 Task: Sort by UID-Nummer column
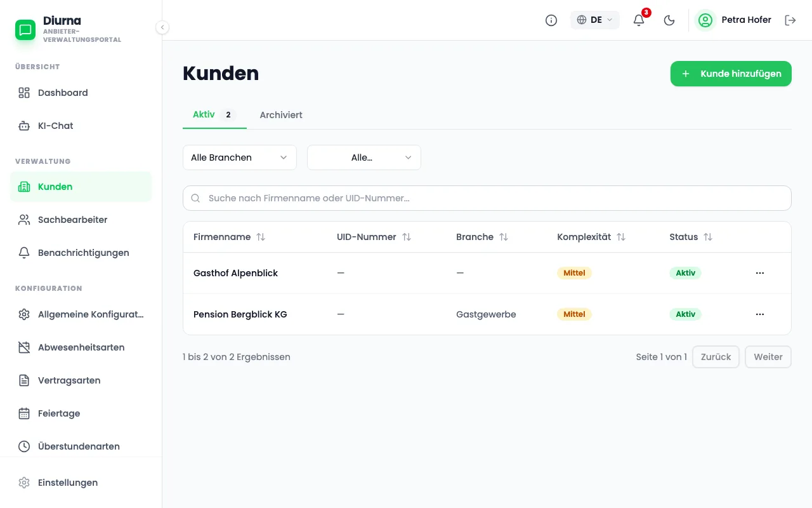point(374,237)
